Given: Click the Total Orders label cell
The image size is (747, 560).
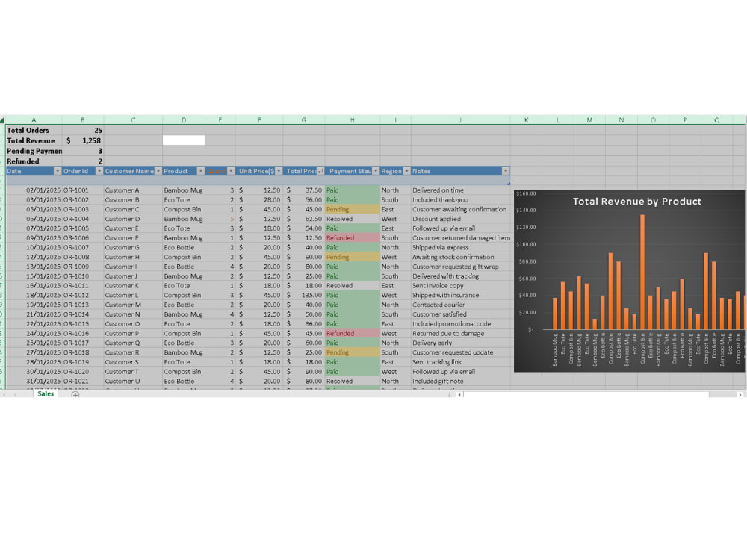Looking at the screenshot, I should 34,130.
